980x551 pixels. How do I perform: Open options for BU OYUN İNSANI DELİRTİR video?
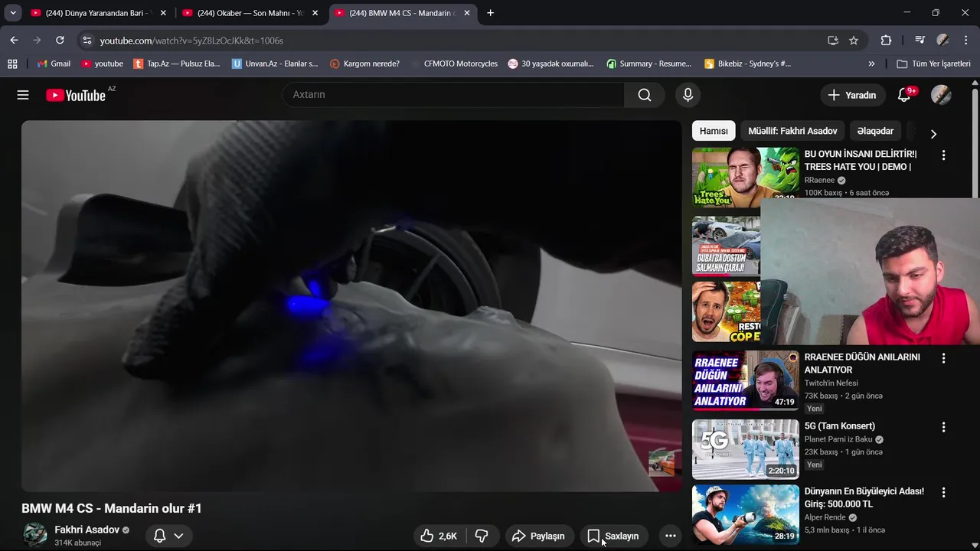point(943,155)
